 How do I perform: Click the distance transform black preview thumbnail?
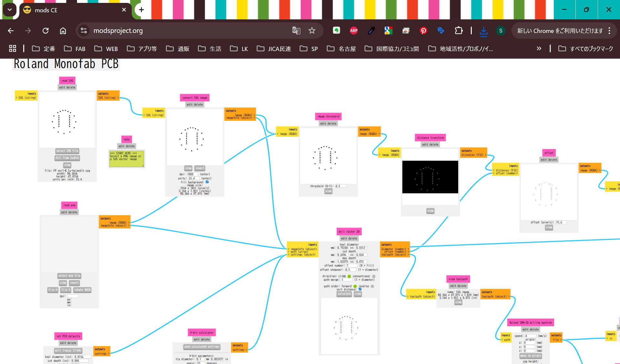pyautogui.click(x=430, y=177)
